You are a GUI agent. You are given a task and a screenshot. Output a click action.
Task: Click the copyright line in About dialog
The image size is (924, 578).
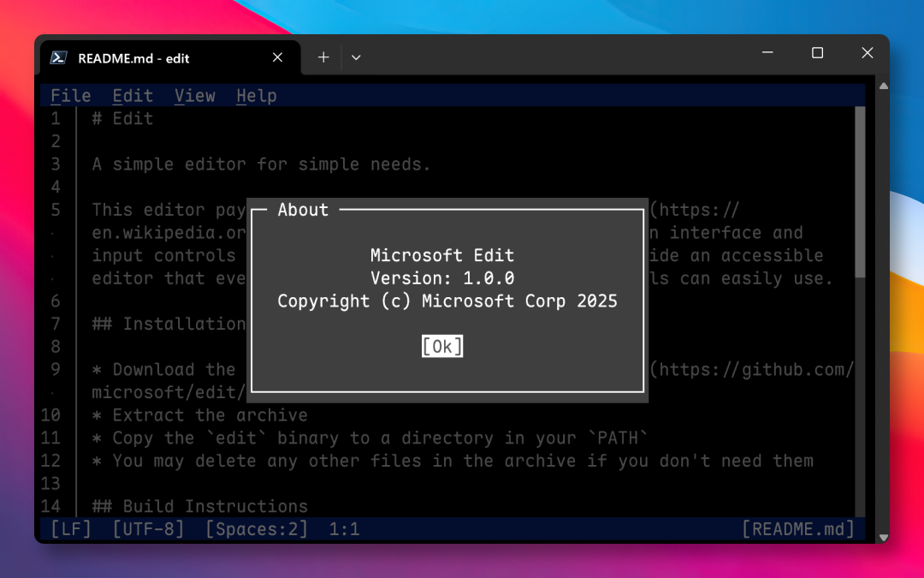pyautogui.click(x=447, y=301)
